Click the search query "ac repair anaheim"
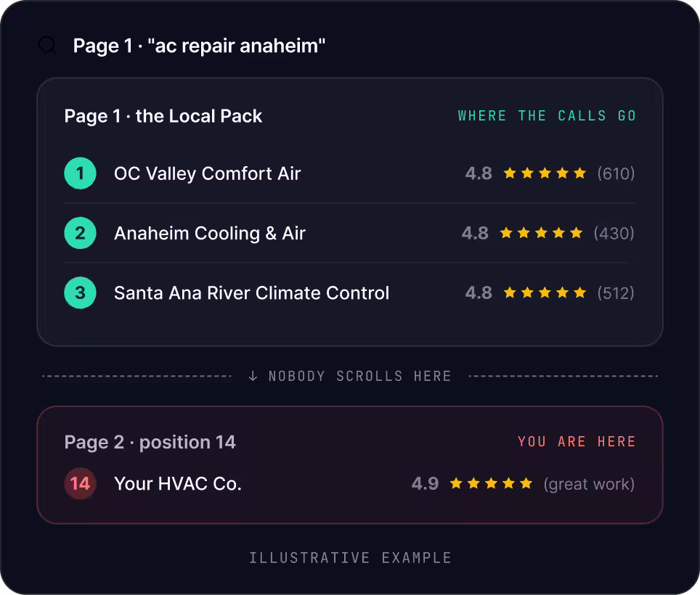The height and width of the screenshot is (595, 700). pyautogui.click(x=237, y=46)
